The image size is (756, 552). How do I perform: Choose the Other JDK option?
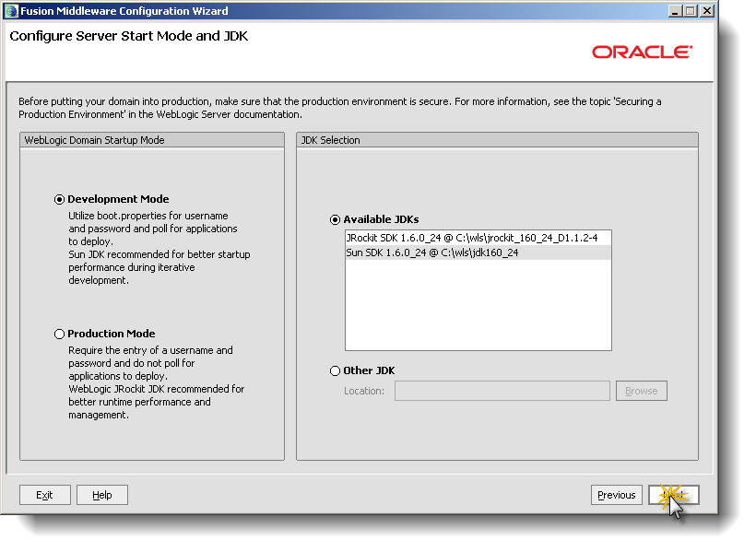point(335,370)
